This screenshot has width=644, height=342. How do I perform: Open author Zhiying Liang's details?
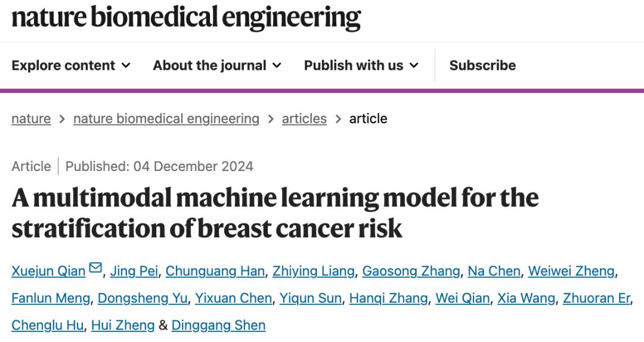tap(313, 271)
